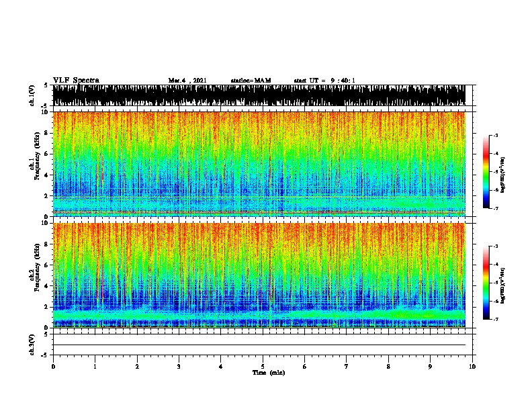Click the ch.2 "Frequency (kHz)" axis label

[x=38, y=267]
